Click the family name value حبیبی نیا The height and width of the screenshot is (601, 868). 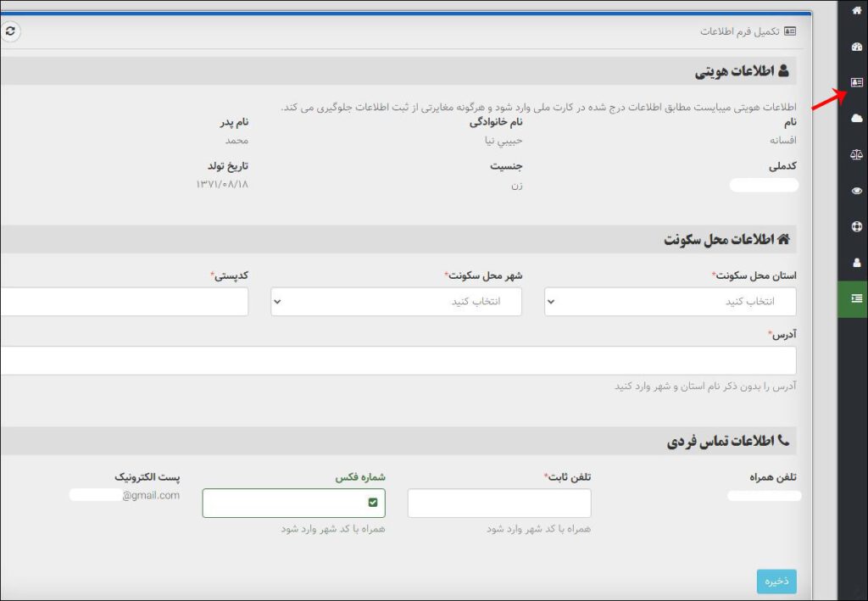coord(504,141)
